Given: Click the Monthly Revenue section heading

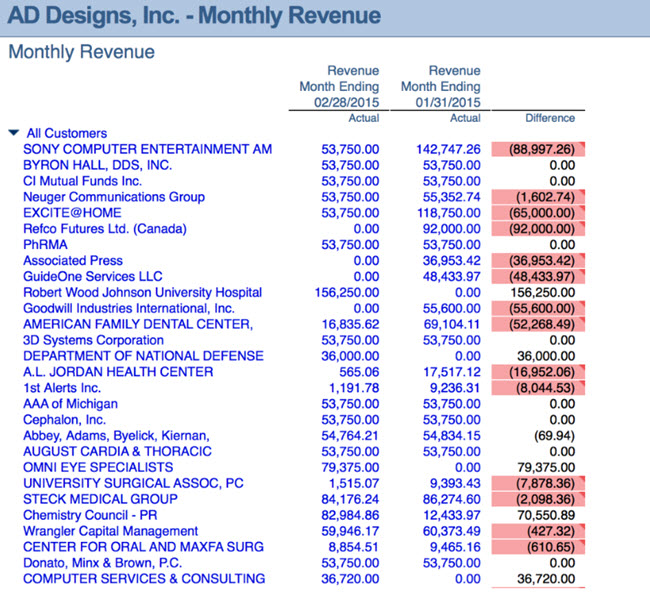Looking at the screenshot, I should pyautogui.click(x=81, y=52).
